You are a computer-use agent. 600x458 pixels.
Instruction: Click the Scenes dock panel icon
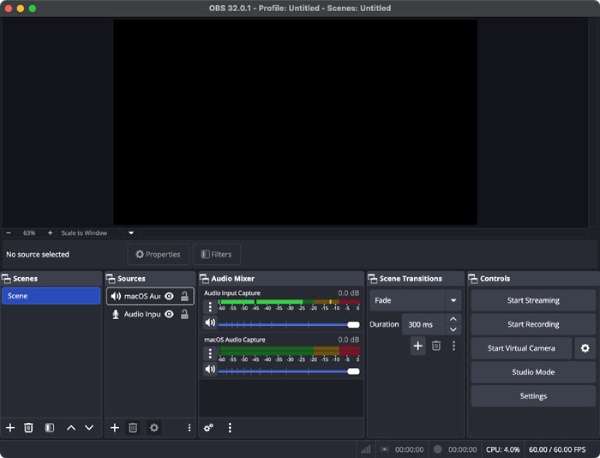(7, 279)
